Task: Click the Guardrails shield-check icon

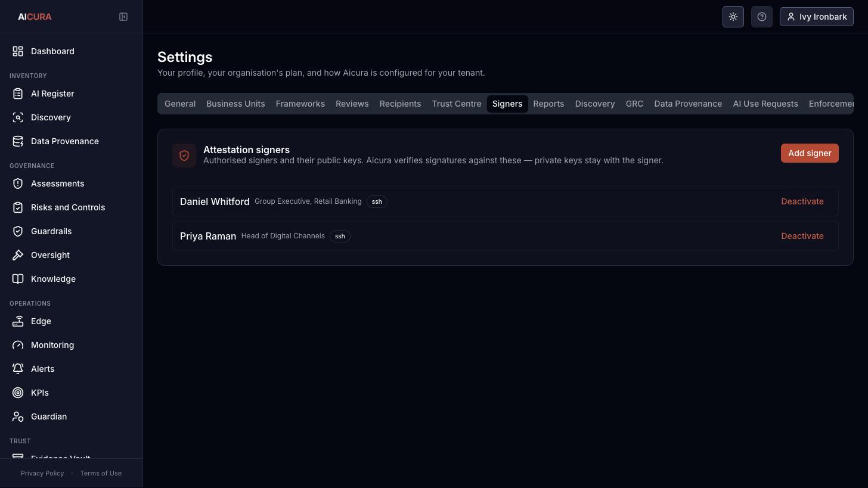Action: (18, 231)
